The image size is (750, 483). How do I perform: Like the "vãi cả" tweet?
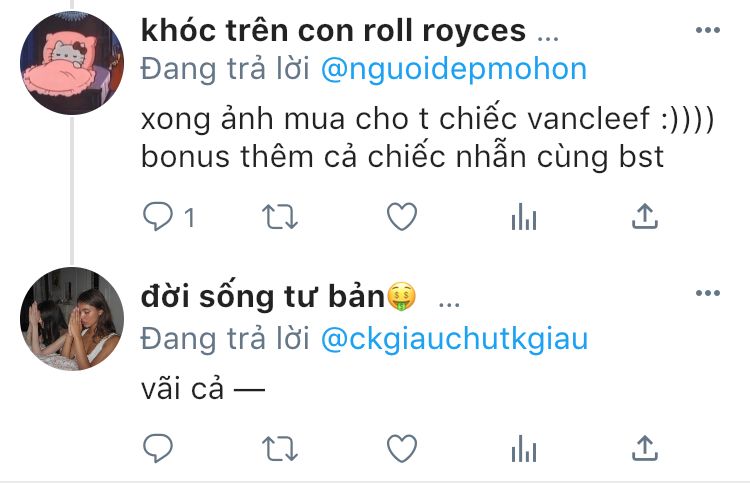point(402,449)
